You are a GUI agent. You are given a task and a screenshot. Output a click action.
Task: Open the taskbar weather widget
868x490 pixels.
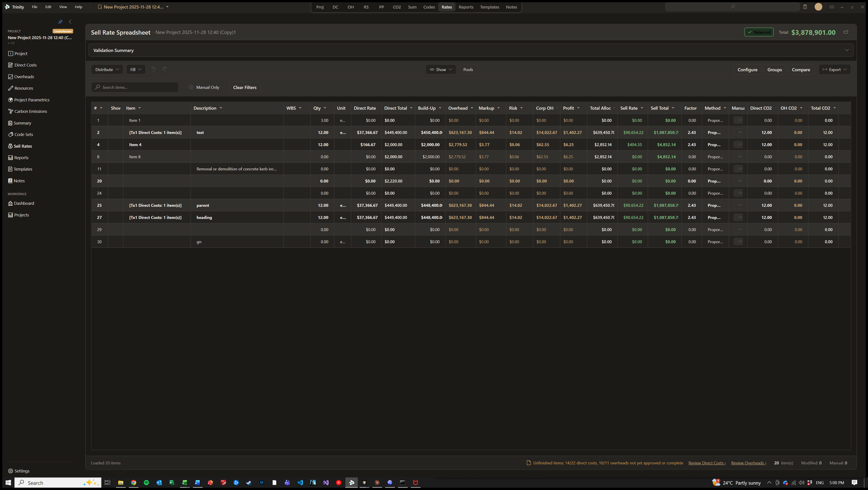tap(736, 482)
